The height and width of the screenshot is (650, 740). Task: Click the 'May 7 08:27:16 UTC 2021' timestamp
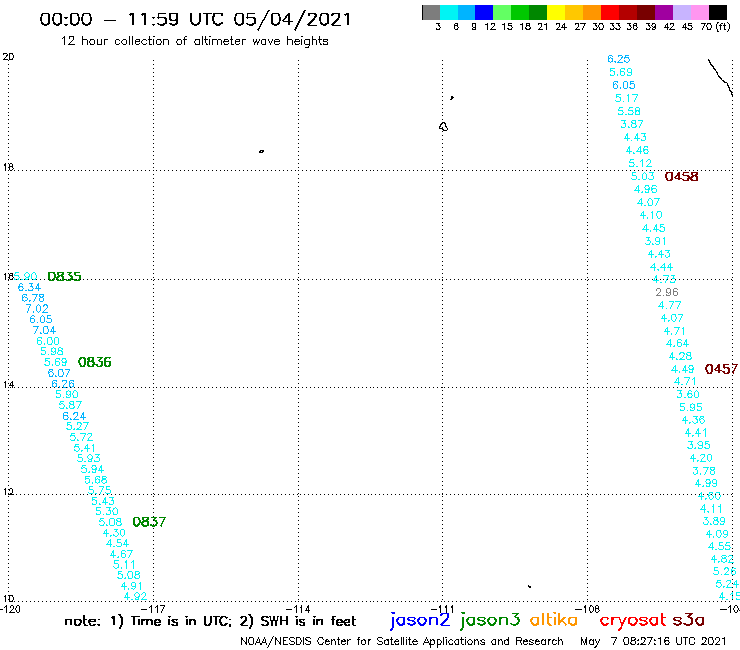[x=653, y=641]
